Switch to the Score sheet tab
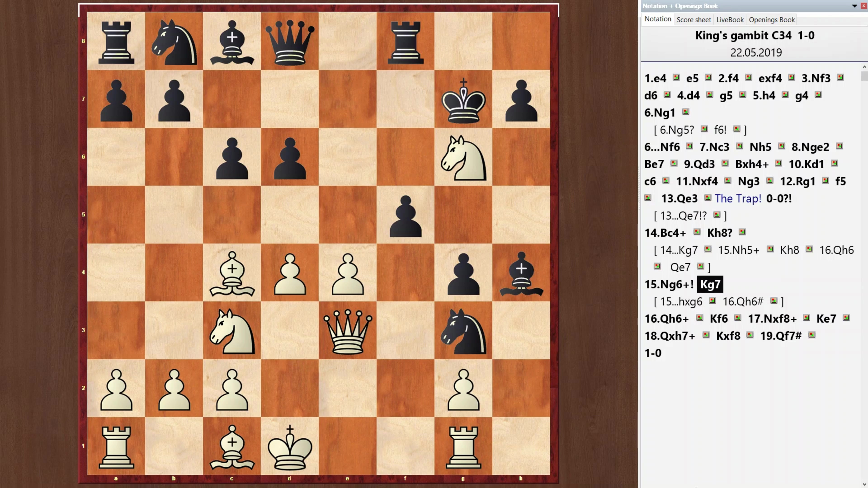868x488 pixels. [x=693, y=20]
